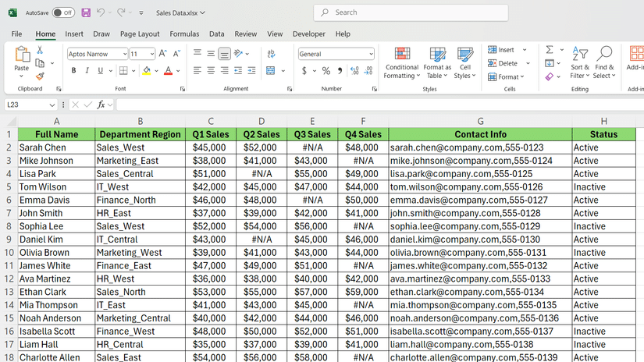Increase the font size

point(162,54)
